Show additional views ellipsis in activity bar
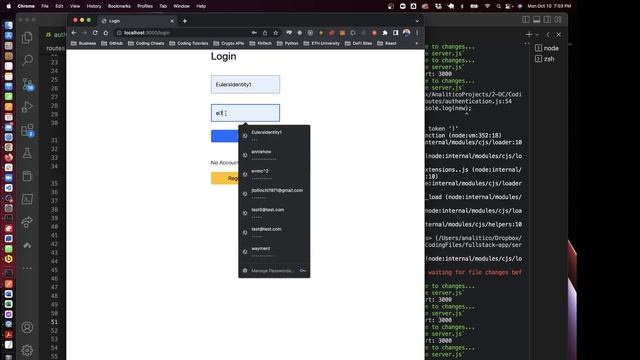 [x=27, y=268]
